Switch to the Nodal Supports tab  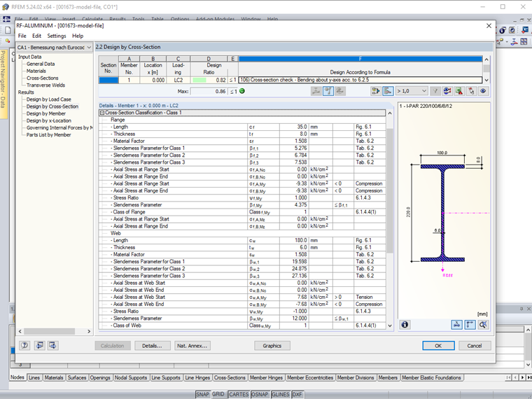132,377
